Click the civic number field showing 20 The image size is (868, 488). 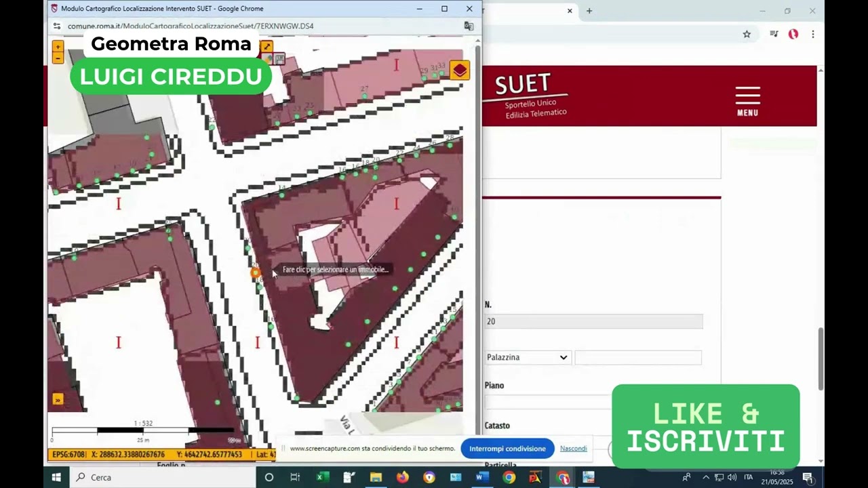point(593,321)
